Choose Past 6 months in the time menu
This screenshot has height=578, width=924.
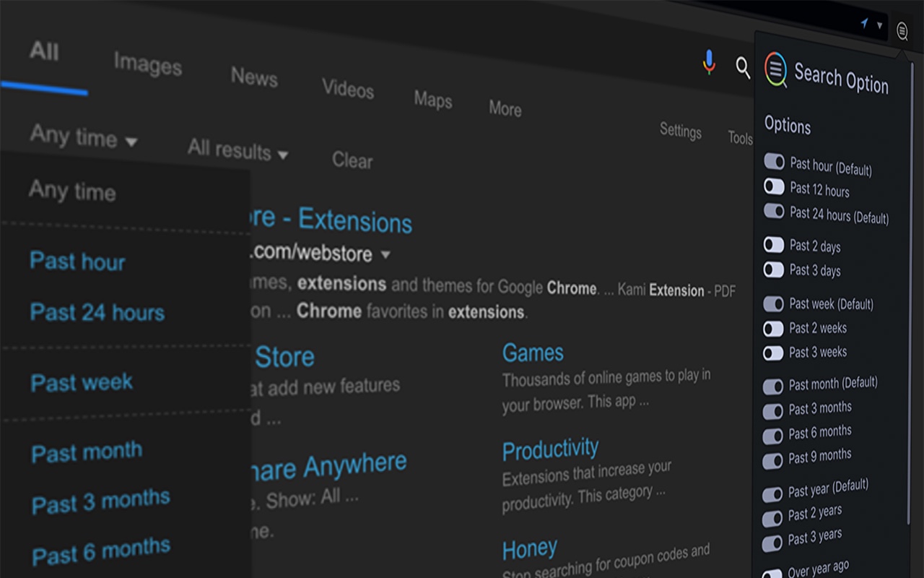pyautogui.click(x=102, y=552)
